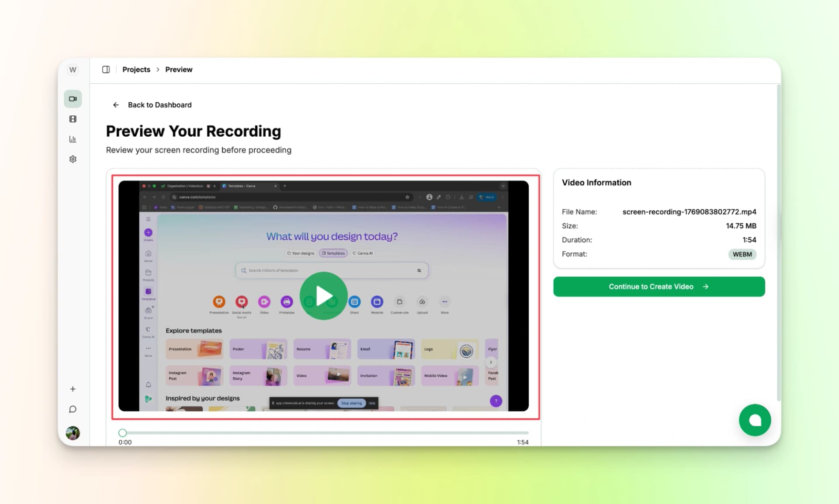Play the recording with the green play button
This screenshot has width=839, height=504.
click(x=323, y=296)
